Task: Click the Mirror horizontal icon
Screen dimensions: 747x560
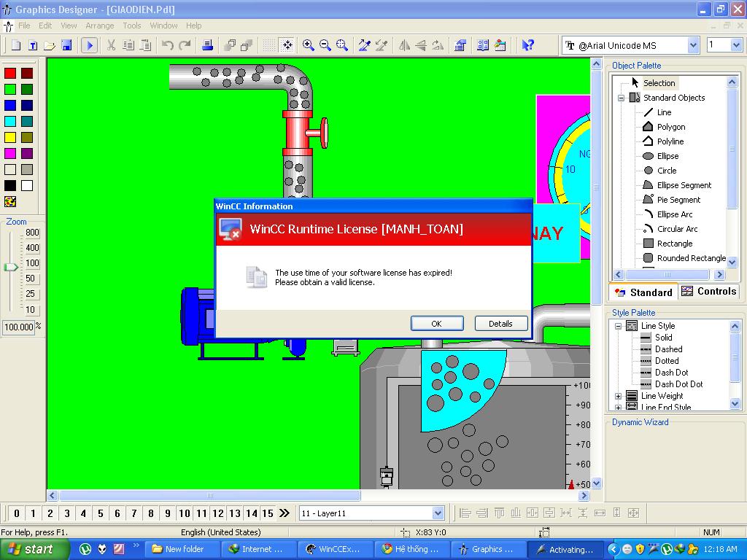Action: coord(404,46)
